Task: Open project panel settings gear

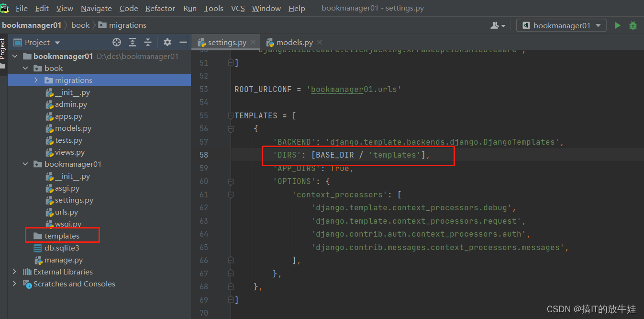Action: point(167,42)
